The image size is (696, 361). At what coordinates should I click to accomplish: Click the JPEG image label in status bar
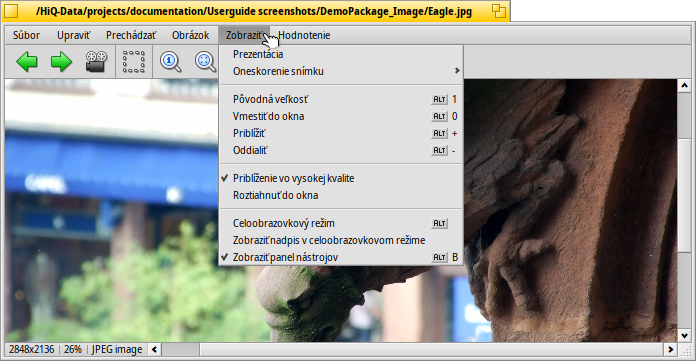pos(117,349)
